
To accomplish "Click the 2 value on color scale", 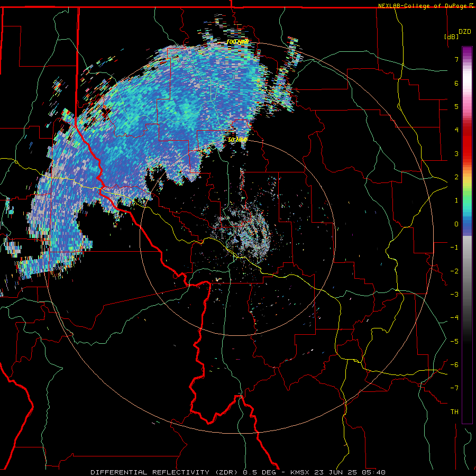I will pos(456,177).
